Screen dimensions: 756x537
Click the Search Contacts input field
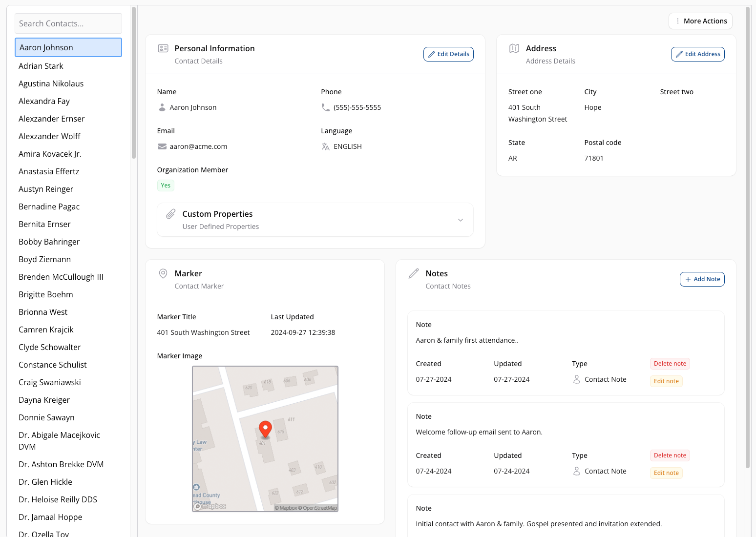click(x=68, y=23)
